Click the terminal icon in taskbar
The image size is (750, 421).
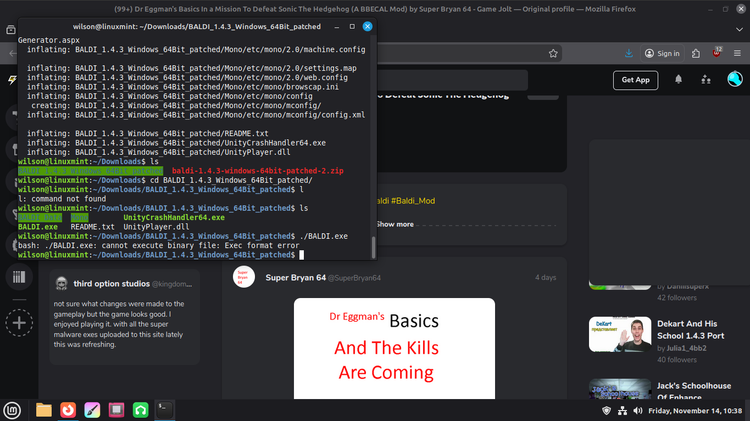(165, 410)
